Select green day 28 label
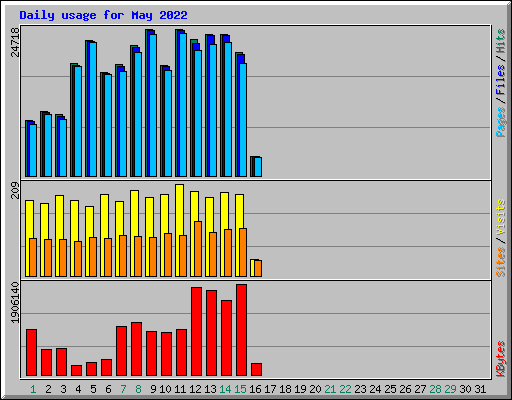Screen dimensions: 512x400 [435, 389]
